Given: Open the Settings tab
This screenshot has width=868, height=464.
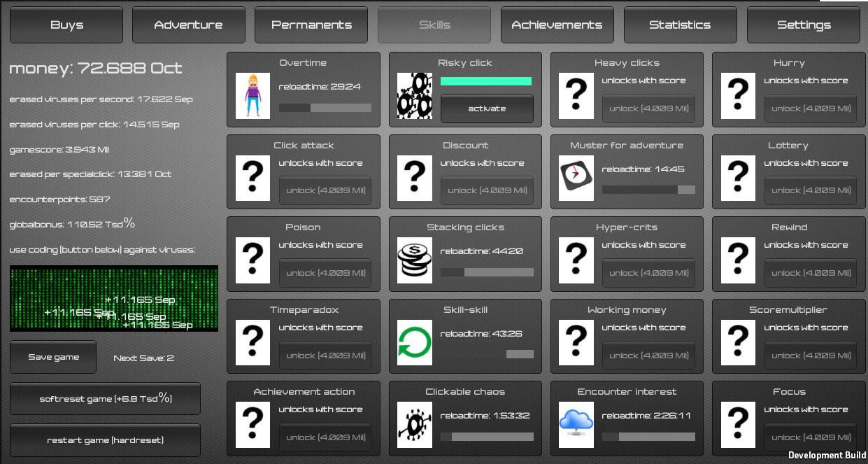Looking at the screenshot, I should tap(804, 24).
